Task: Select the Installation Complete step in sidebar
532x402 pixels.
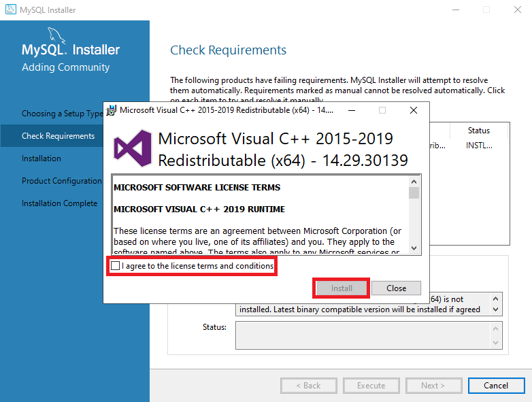Action: click(59, 203)
